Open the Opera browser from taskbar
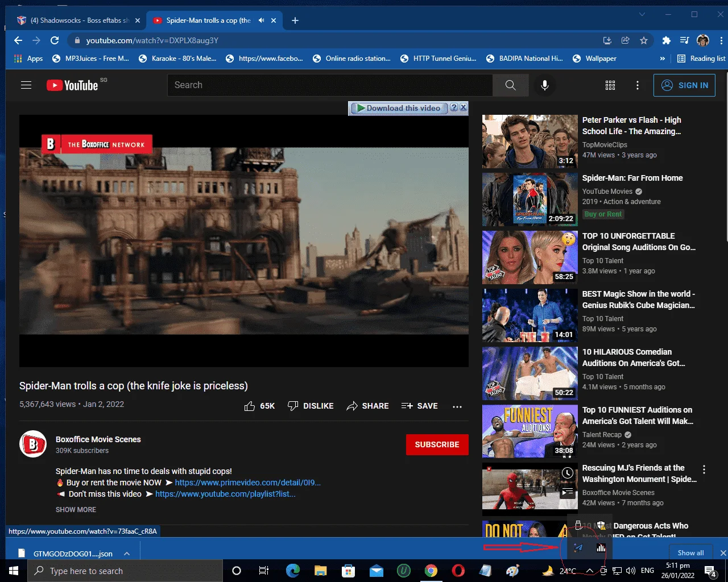728x582 pixels. tap(458, 571)
